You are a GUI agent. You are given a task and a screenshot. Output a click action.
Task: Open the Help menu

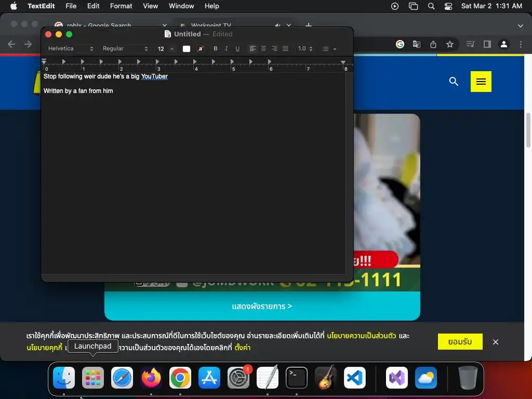[212, 6]
